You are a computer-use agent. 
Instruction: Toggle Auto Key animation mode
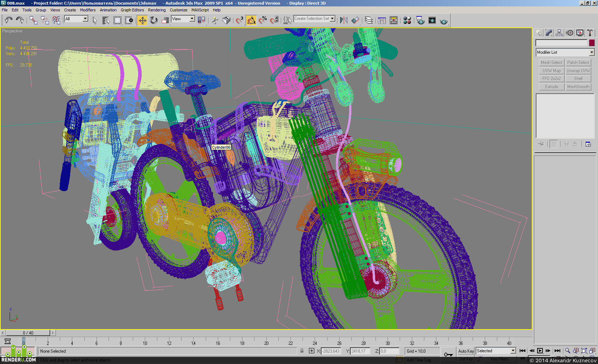pos(466,351)
